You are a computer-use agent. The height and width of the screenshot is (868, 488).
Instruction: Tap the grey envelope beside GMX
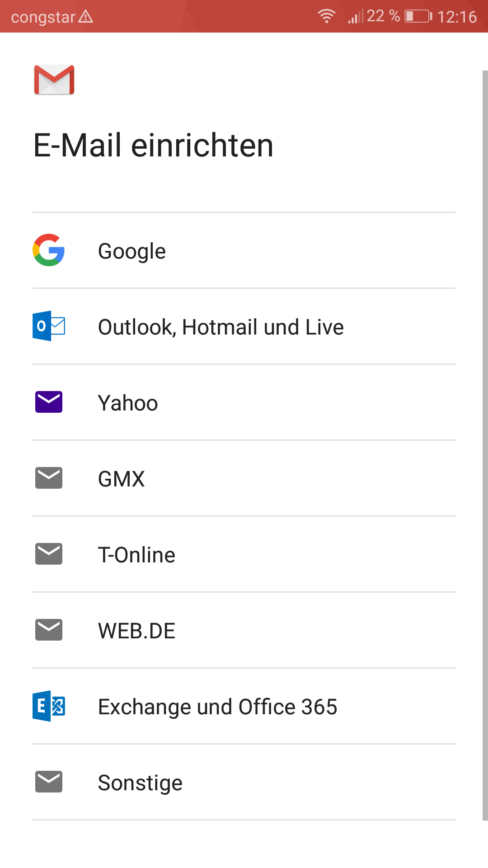click(49, 478)
